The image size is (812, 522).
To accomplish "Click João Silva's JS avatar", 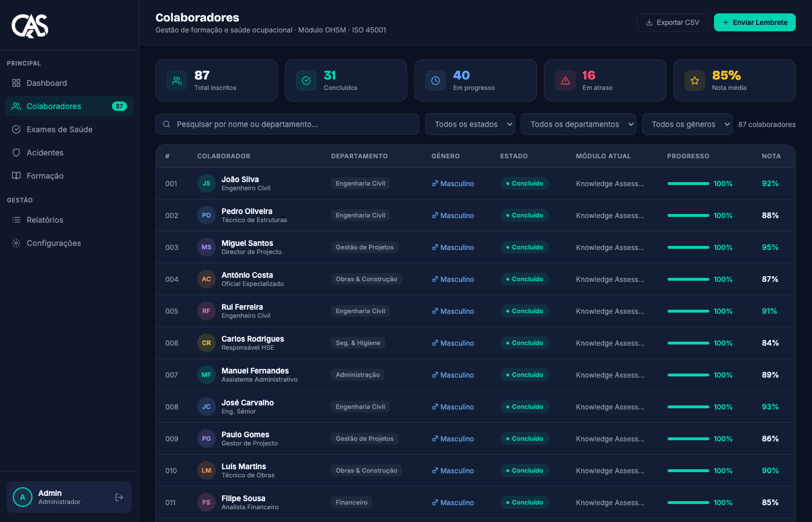I will [206, 183].
